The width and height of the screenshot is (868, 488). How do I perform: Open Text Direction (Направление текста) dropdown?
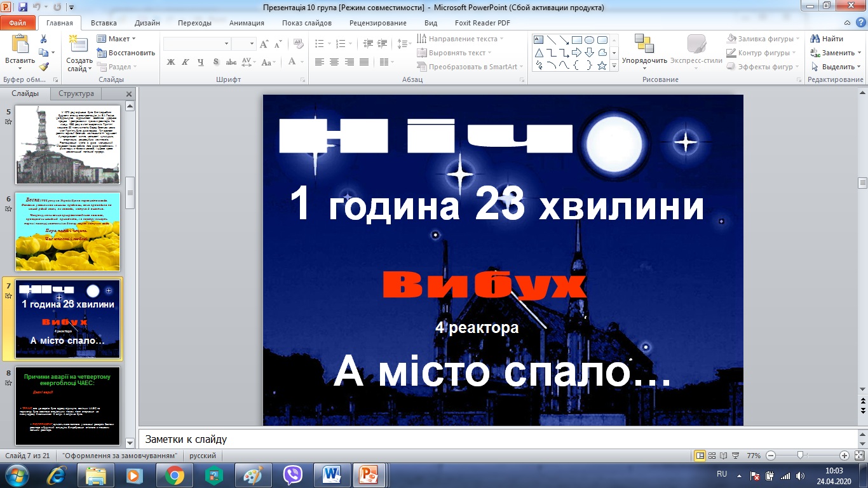tap(460, 39)
